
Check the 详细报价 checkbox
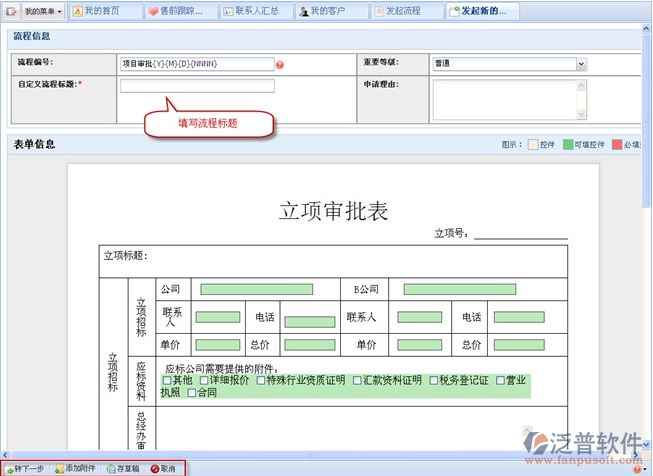[204, 380]
